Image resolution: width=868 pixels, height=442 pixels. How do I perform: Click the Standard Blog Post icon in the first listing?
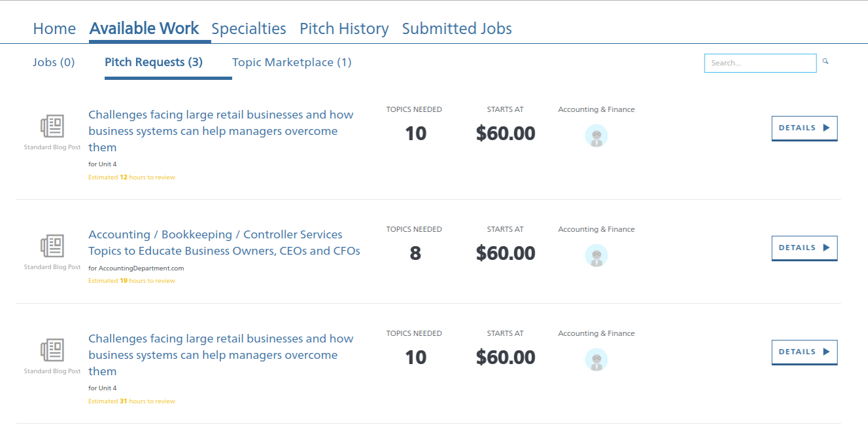click(52, 126)
